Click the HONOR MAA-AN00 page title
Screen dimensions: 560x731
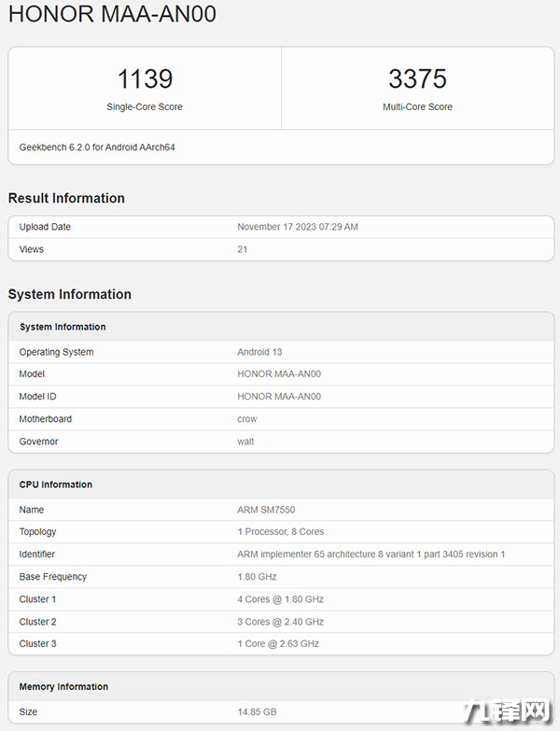click(116, 16)
